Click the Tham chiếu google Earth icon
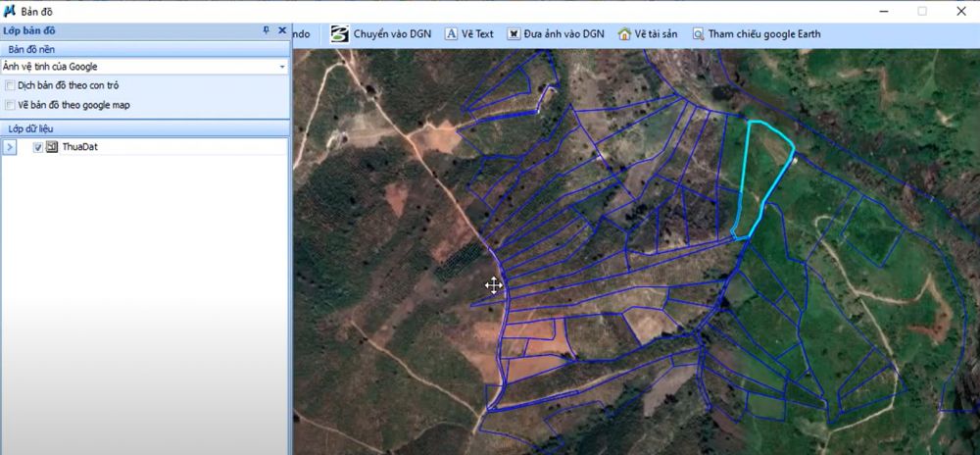Image resolution: width=980 pixels, height=455 pixels. tap(698, 33)
